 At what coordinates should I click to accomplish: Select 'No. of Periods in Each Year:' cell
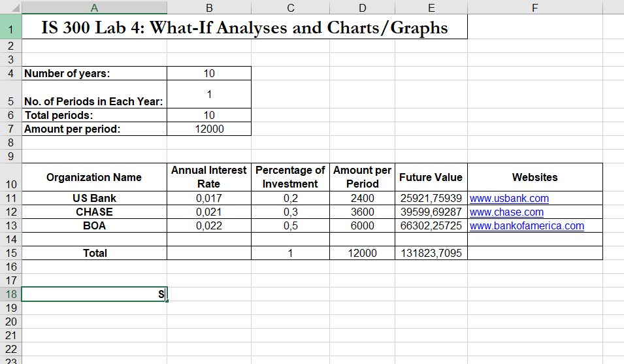94,94
